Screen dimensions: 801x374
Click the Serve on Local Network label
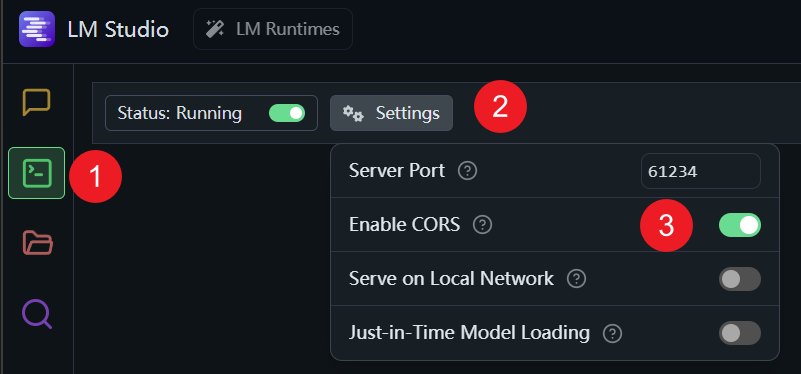point(451,278)
